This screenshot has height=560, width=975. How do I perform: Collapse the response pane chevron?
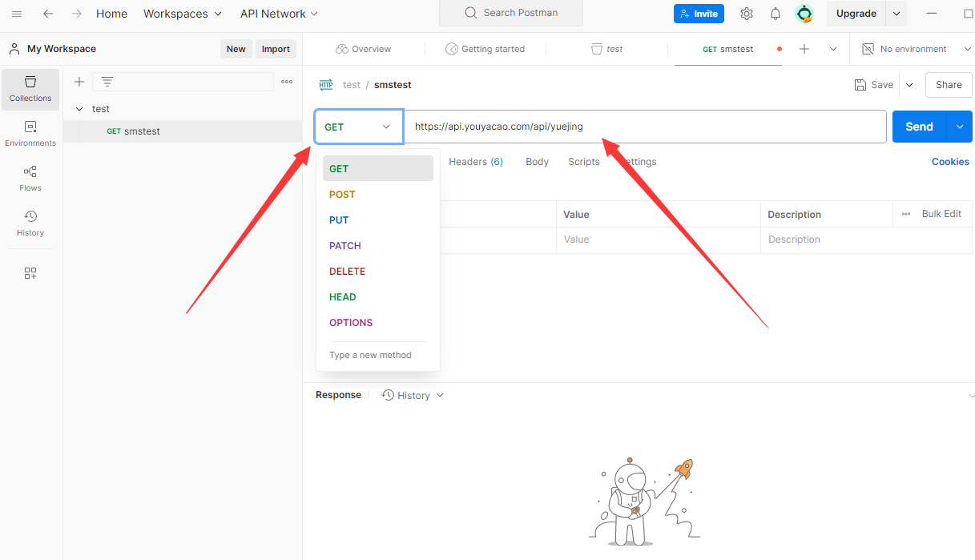pos(971,396)
